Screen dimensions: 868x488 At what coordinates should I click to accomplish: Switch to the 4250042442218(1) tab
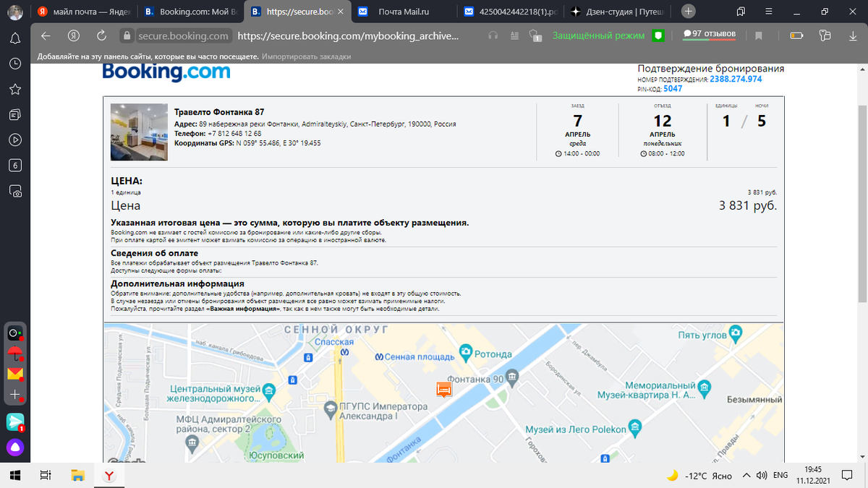pyautogui.click(x=511, y=12)
